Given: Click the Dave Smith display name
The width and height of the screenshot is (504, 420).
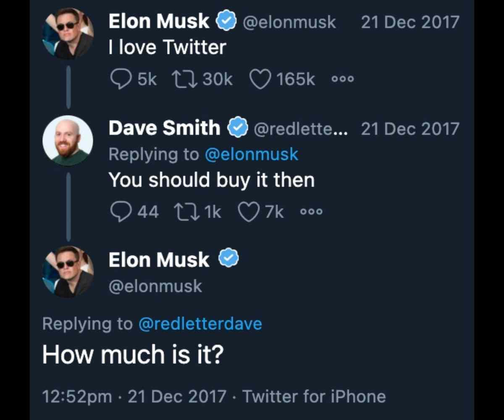Looking at the screenshot, I should (164, 127).
